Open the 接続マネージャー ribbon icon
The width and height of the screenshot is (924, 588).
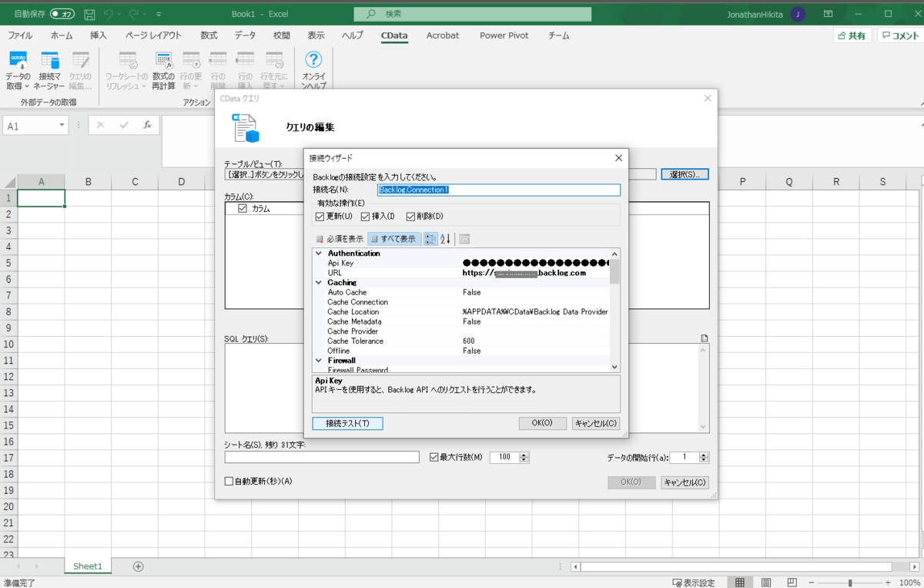pyautogui.click(x=49, y=61)
